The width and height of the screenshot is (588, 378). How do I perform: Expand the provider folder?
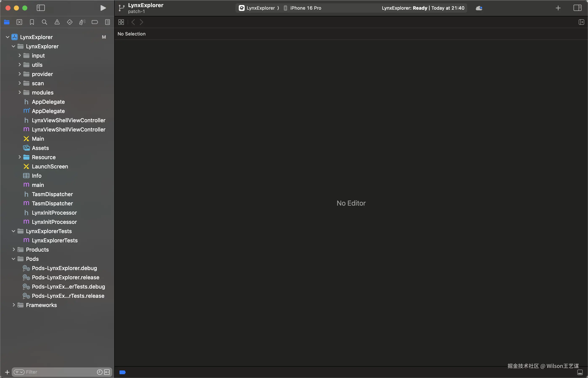pyautogui.click(x=20, y=74)
